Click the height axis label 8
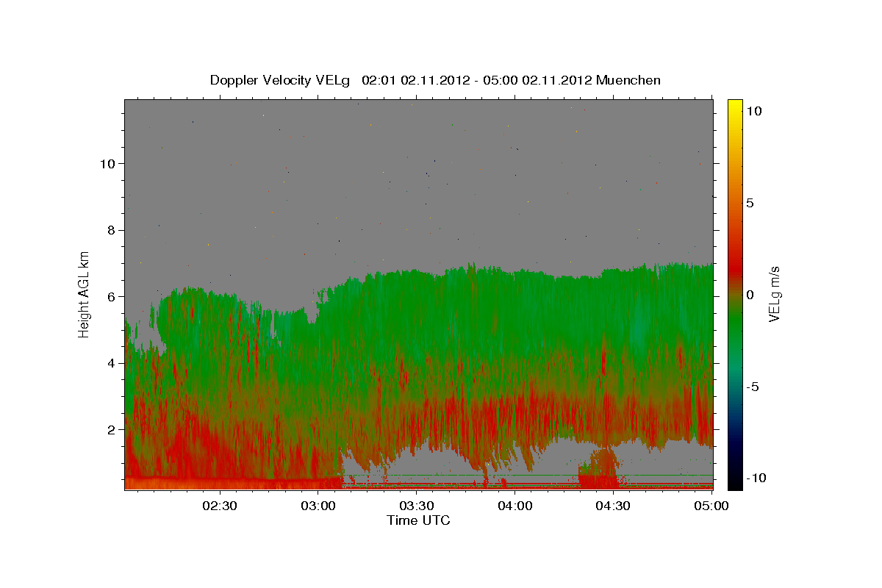The width and height of the screenshot is (882, 588). point(110,230)
